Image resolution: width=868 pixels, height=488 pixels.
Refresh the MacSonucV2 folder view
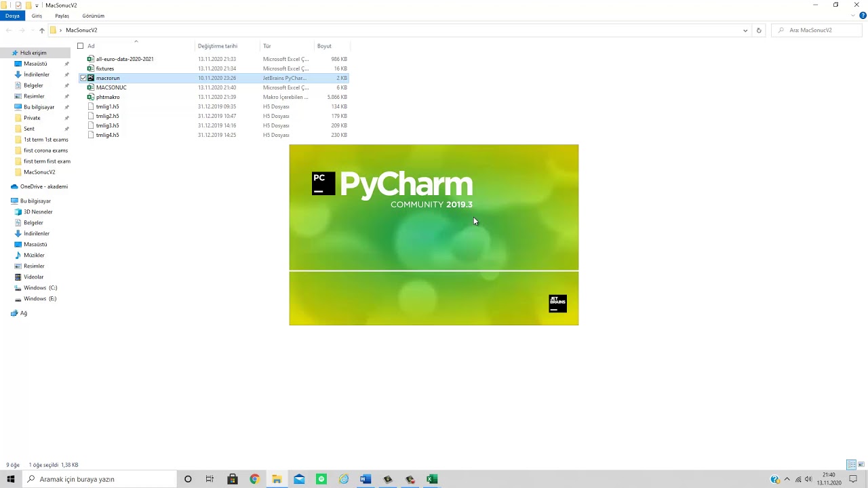[x=759, y=30]
